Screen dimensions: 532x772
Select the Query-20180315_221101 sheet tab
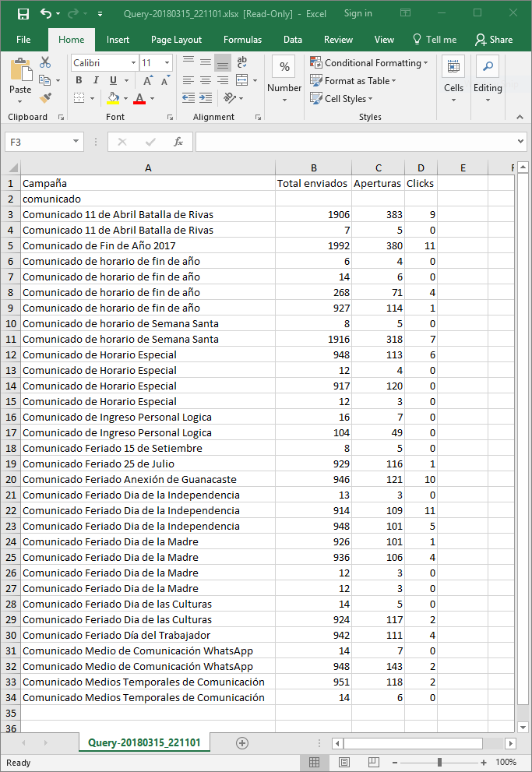(x=144, y=743)
